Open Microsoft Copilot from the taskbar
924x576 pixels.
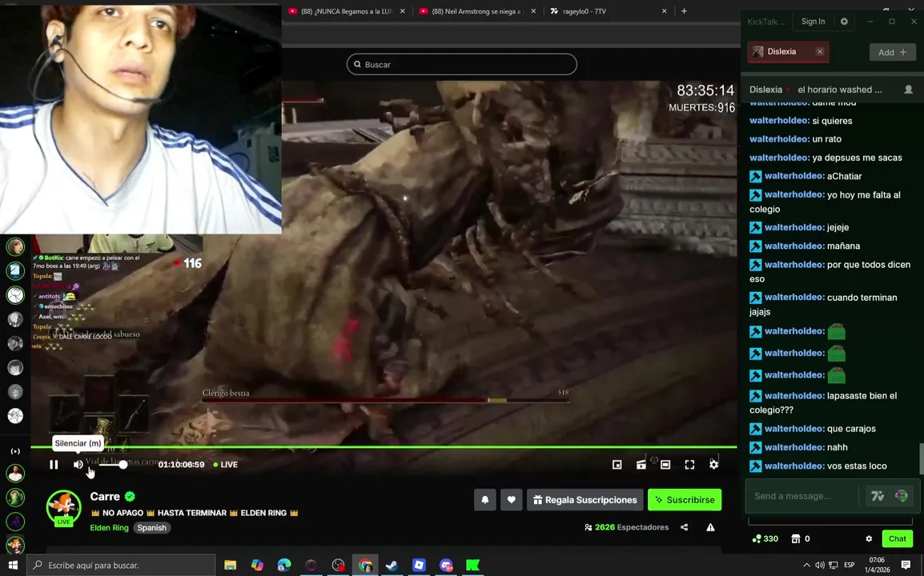pyautogui.click(x=258, y=566)
